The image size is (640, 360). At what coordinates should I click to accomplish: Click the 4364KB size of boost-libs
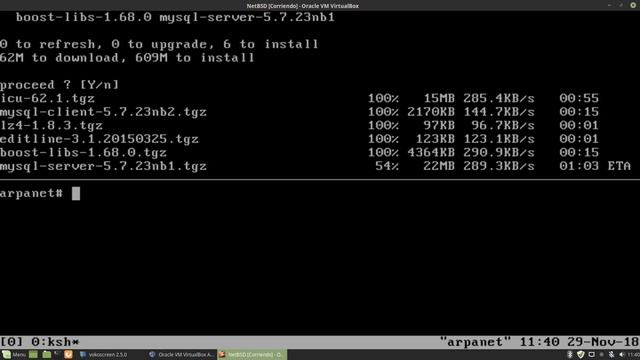tap(431, 152)
